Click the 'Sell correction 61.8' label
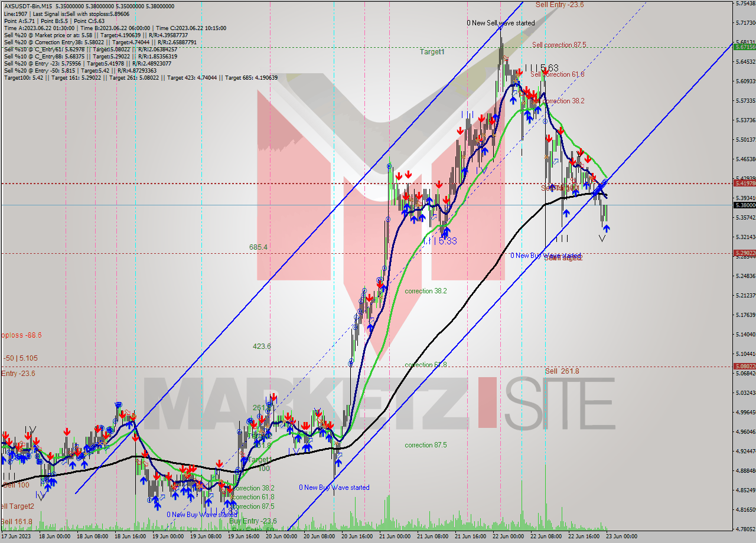The image size is (756, 543). coord(558,74)
